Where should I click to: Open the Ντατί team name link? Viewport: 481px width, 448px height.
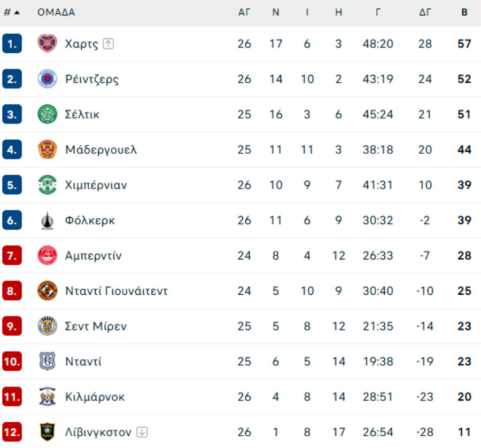tap(83, 361)
